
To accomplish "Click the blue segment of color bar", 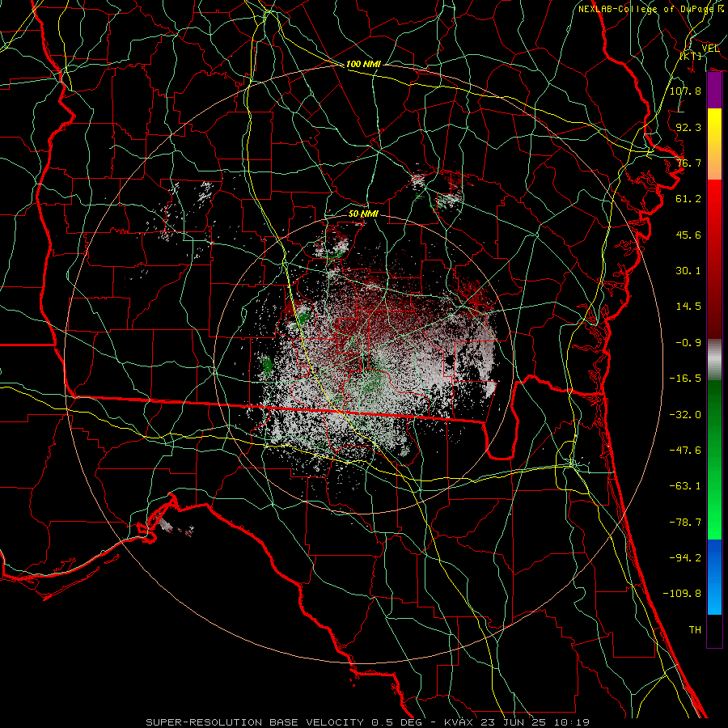I will pos(714,577).
